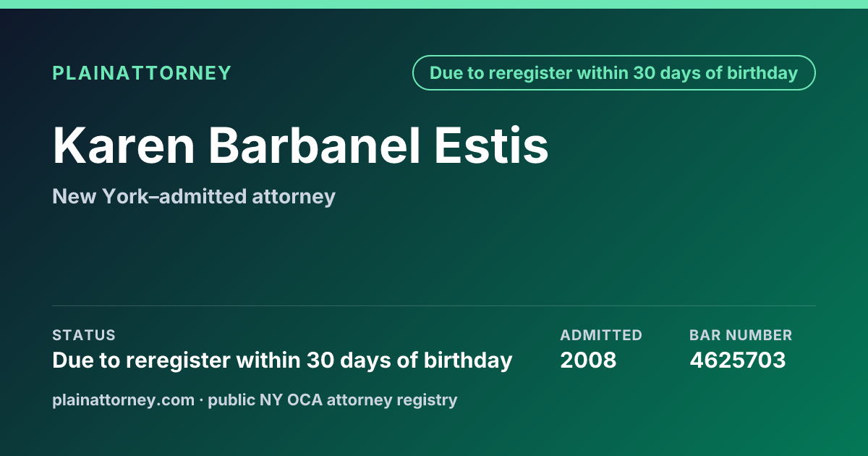The width and height of the screenshot is (868, 456).
Task: Select the surname Estis in heading
Action: (492, 145)
